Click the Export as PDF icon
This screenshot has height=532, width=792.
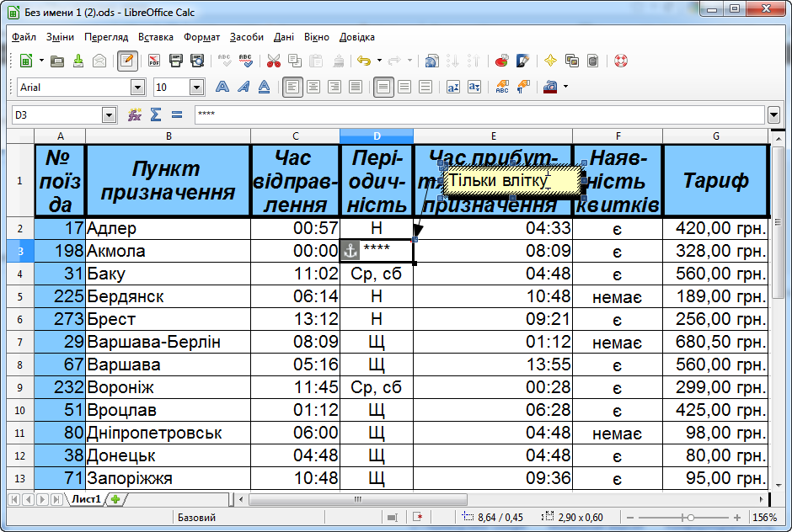154,61
